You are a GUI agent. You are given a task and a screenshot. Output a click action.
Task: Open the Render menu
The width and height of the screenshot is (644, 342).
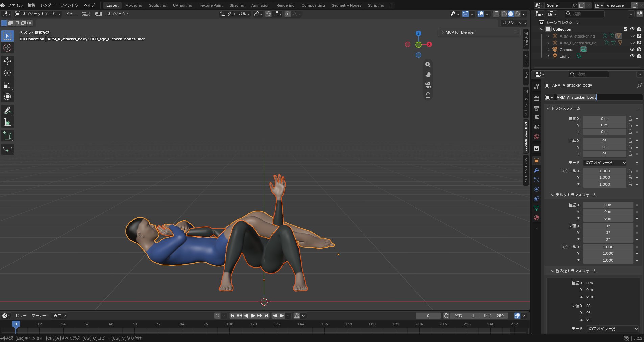[x=48, y=5]
